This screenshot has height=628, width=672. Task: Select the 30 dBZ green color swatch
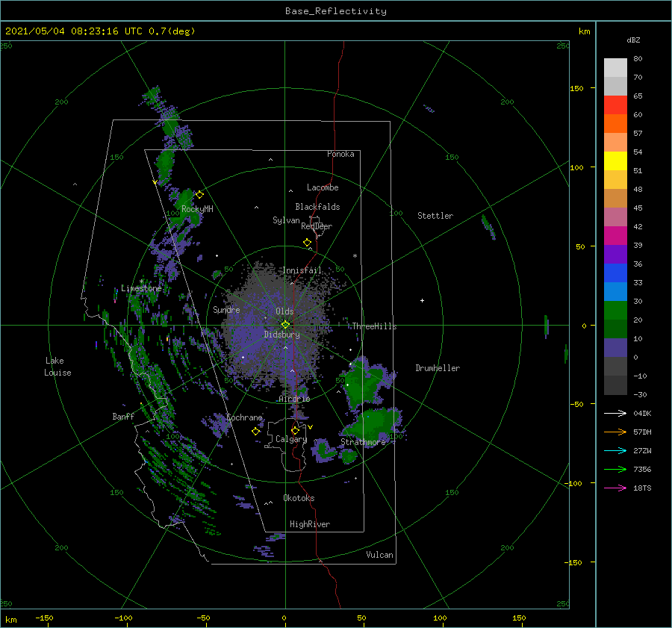pyautogui.click(x=615, y=311)
